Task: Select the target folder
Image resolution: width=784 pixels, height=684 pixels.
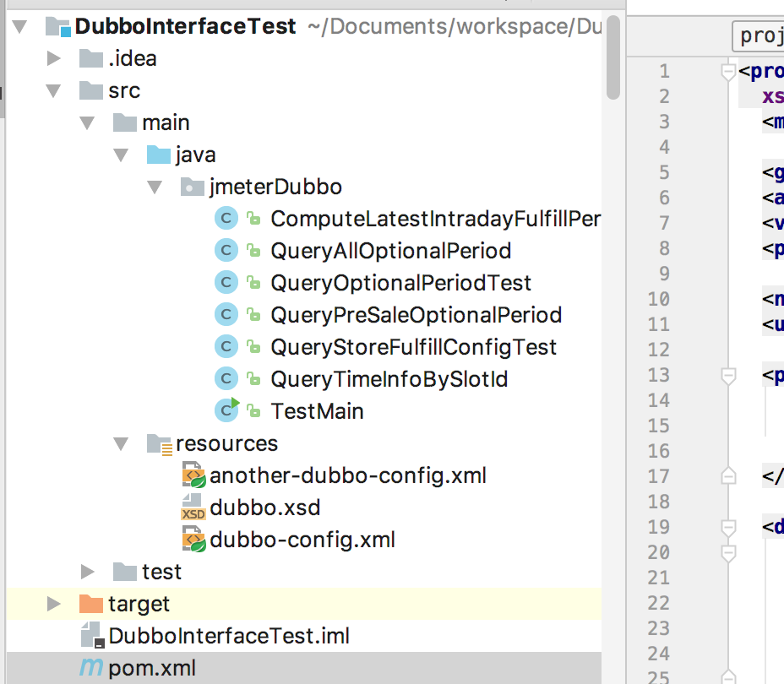Action: pos(139,604)
